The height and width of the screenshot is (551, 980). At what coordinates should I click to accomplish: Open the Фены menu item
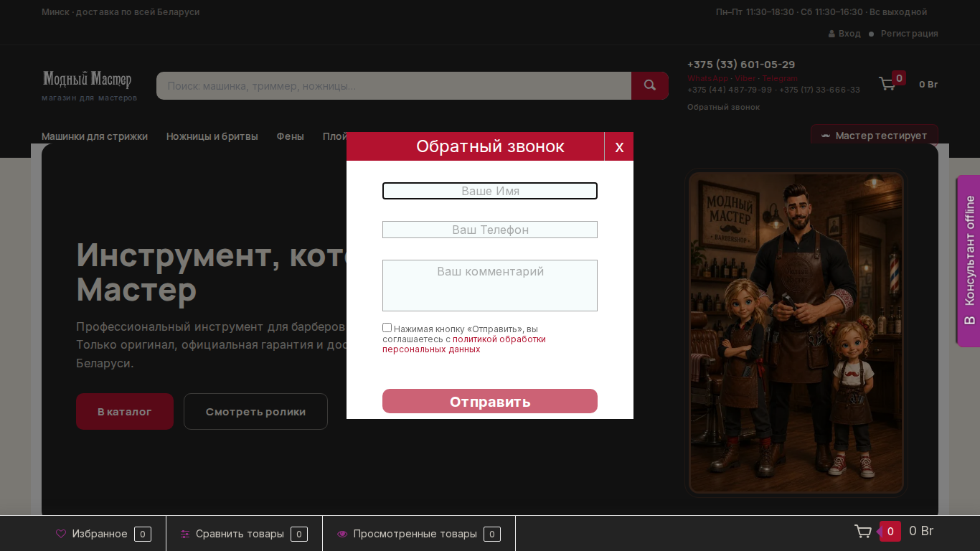pos(291,136)
